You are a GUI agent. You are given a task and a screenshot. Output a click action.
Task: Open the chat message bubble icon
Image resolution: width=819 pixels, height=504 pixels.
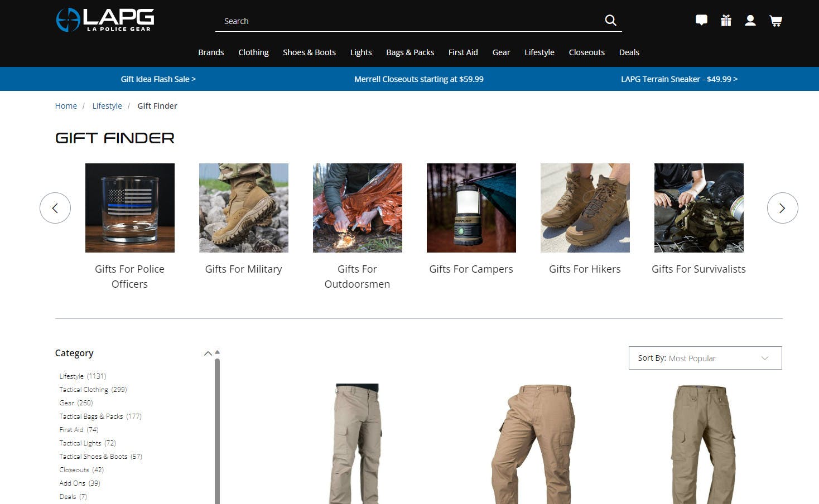click(701, 20)
